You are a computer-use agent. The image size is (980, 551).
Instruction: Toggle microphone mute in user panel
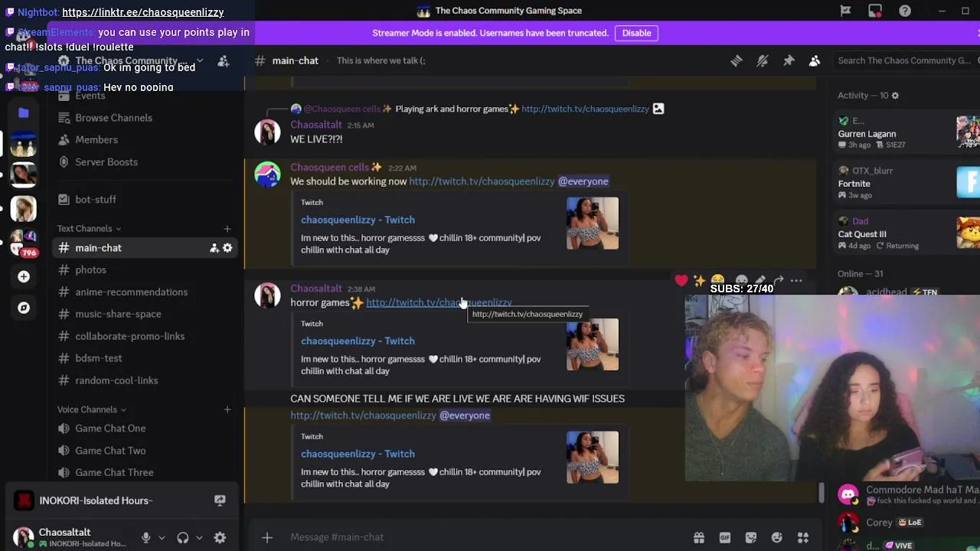(145, 538)
